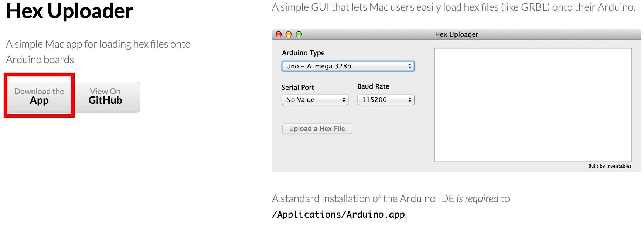Viewport: 644px width, 225px height.
Task: Click the highlighted Download the App button
Action: 39,96
